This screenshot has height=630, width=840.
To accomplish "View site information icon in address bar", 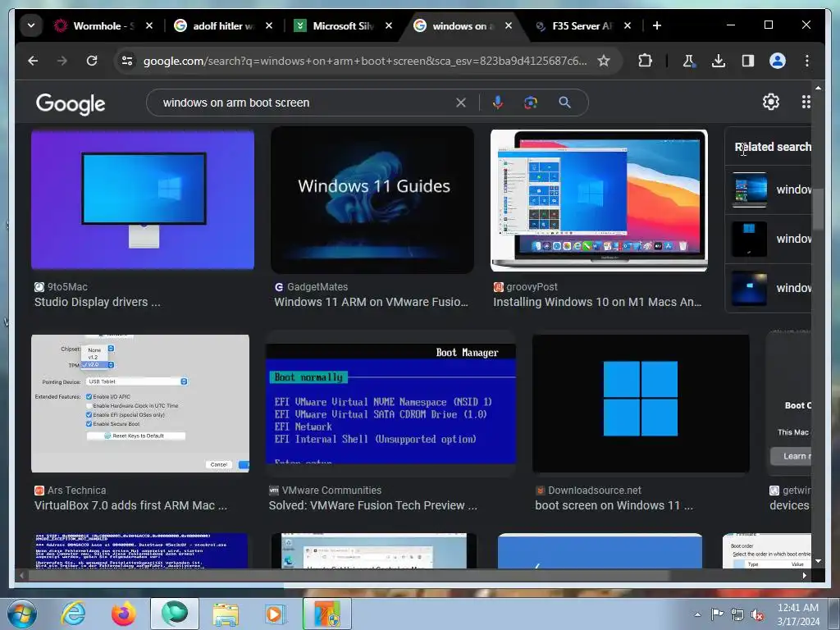I will click(x=127, y=61).
